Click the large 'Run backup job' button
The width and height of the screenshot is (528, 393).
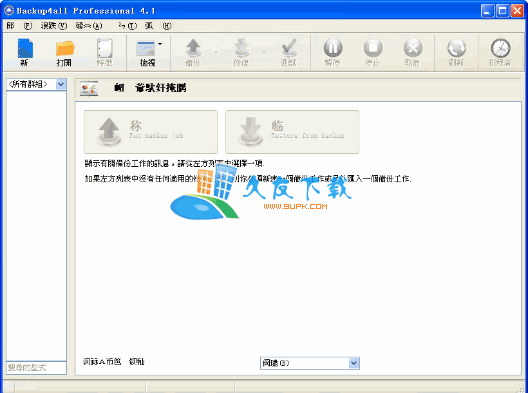pos(151,132)
